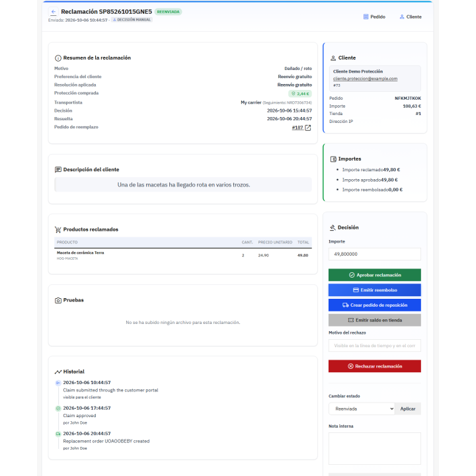Click the person icon in Cliente card
This screenshot has width=476, height=476.
pos(333,58)
